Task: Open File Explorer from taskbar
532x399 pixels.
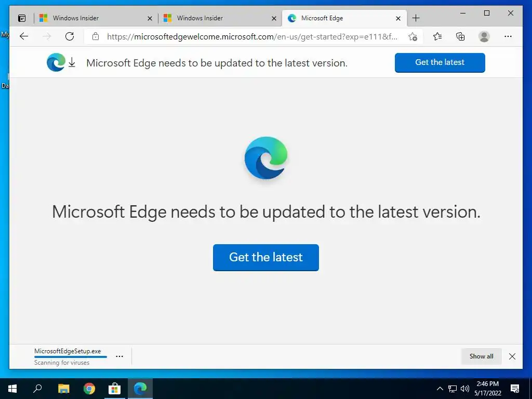Action: 63,389
